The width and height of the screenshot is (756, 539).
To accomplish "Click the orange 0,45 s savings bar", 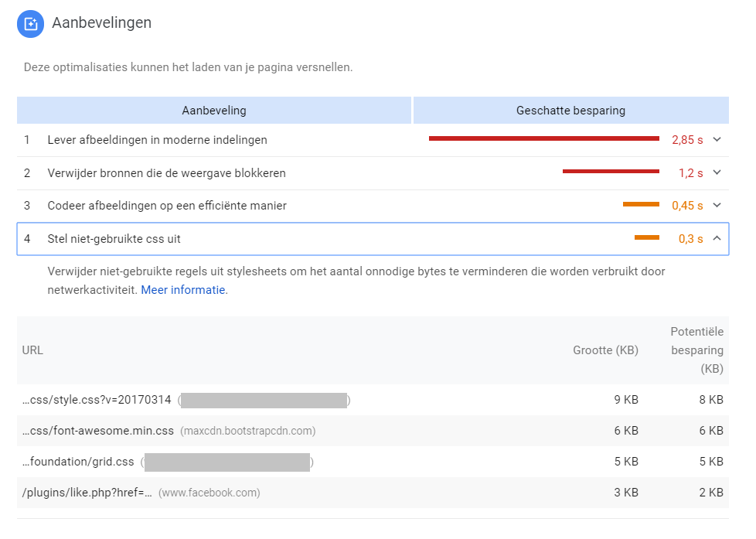I will point(641,204).
